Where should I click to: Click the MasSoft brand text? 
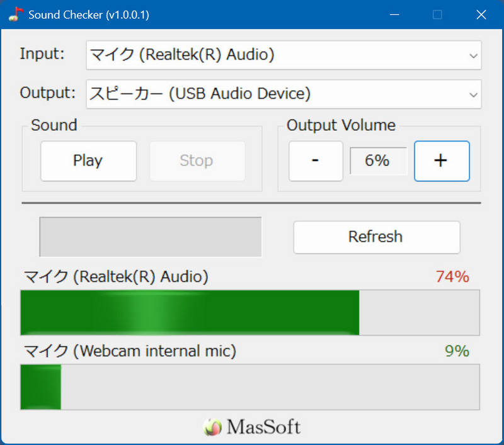[263, 428]
